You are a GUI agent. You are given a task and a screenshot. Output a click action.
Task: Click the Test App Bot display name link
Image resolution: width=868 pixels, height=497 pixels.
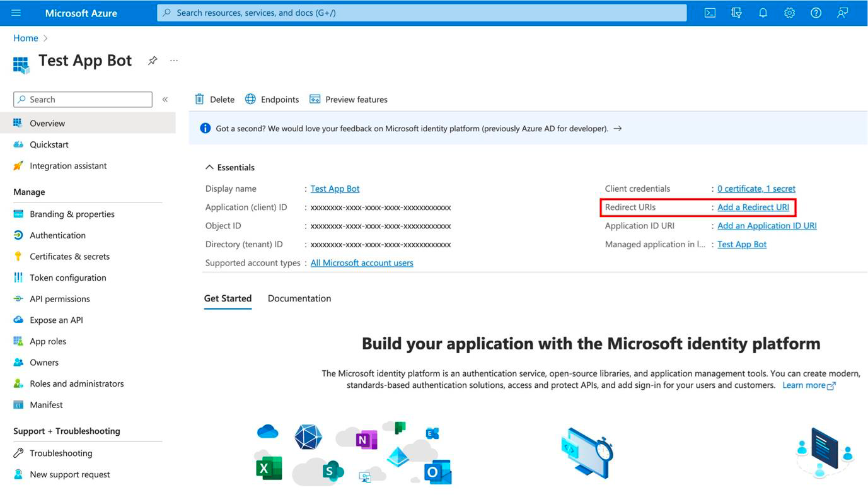335,189
